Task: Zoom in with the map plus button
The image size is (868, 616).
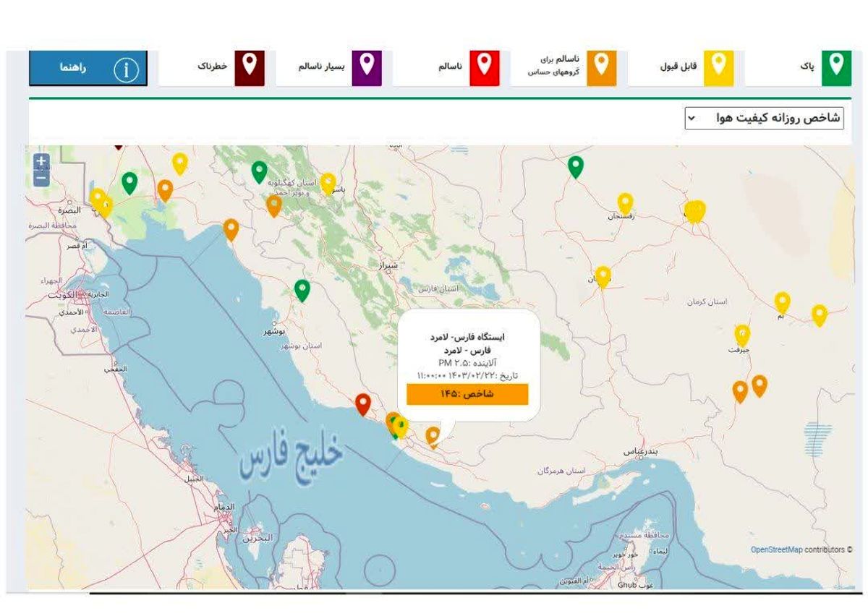Action: pos(42,161)
